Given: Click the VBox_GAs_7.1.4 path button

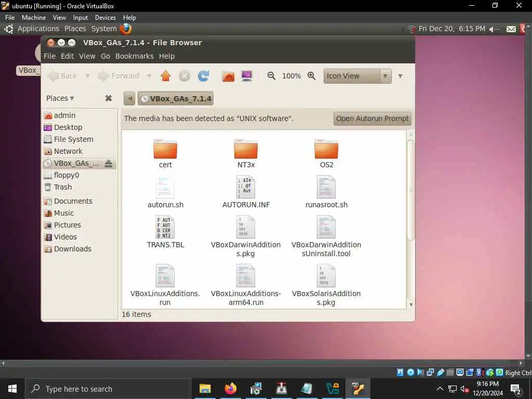Looking at the screenshot, I should point(176,98).
